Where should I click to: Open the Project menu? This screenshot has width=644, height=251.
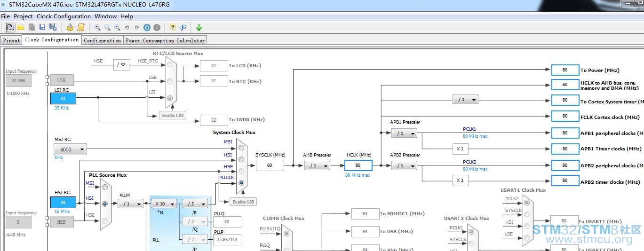coord(23,16)
